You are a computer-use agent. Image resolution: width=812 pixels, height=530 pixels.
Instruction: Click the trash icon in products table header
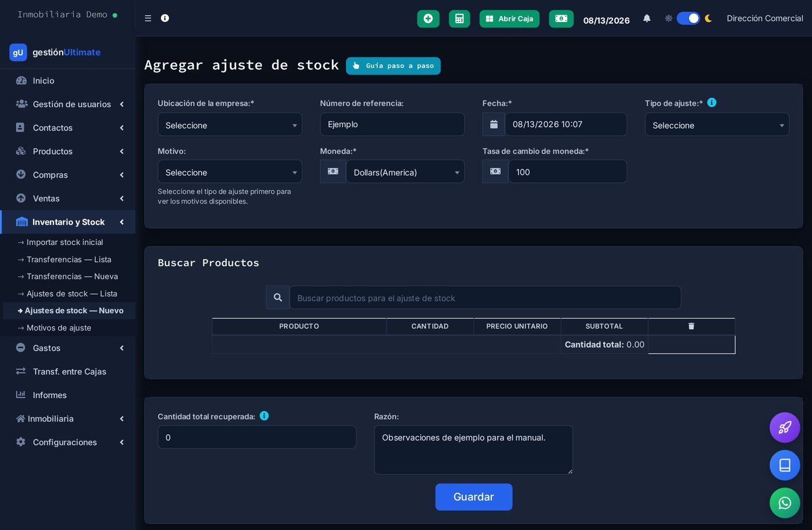coord(691,326)
